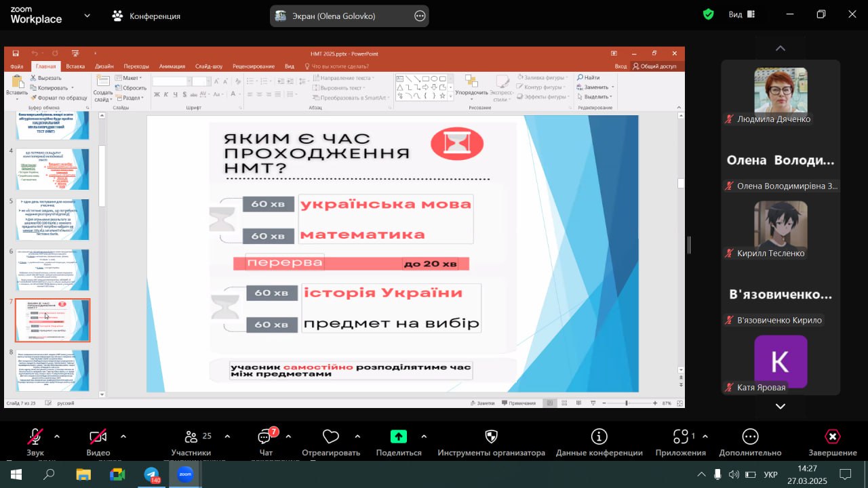Click the red Завершение end meeting button
Screen dimensions: 868x488
(x=832, y=437)
